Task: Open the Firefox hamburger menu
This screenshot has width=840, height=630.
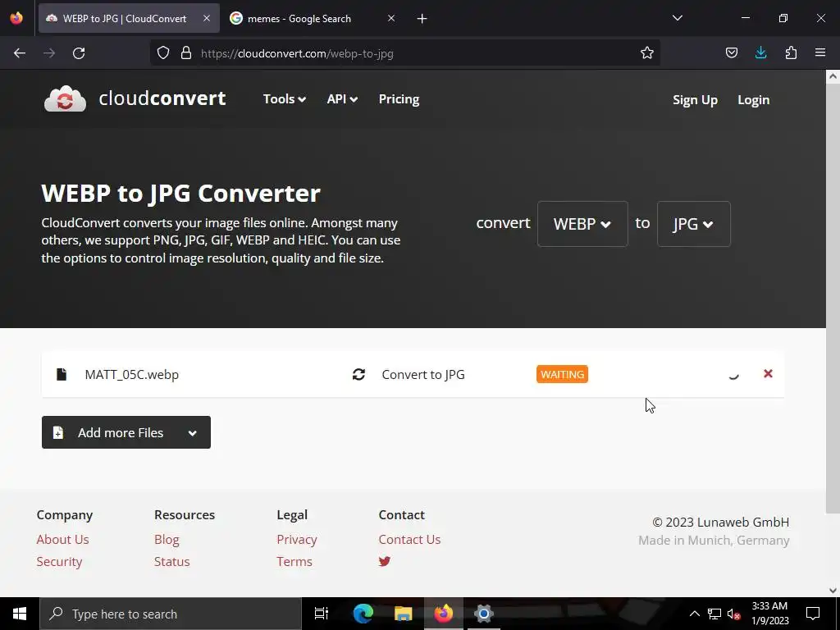Action: [x=820, y=52]
